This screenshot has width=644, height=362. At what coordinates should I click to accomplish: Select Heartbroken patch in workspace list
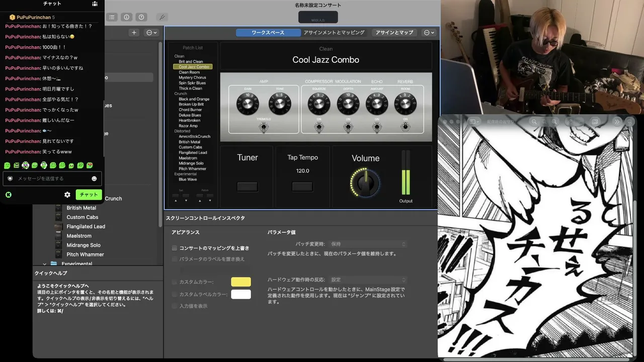pyautogui.click(x=189, y=120)
